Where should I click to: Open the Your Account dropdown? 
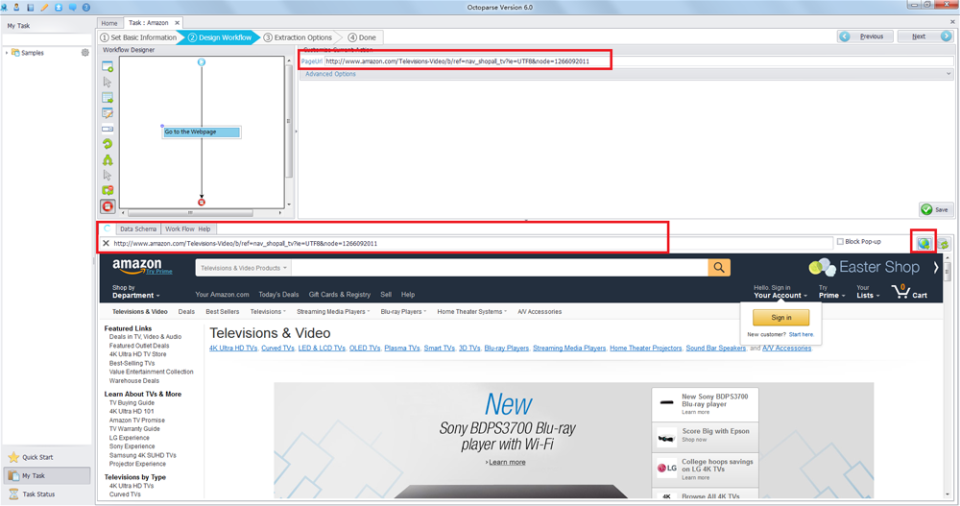pyautogui.click(x=780, y=292)
